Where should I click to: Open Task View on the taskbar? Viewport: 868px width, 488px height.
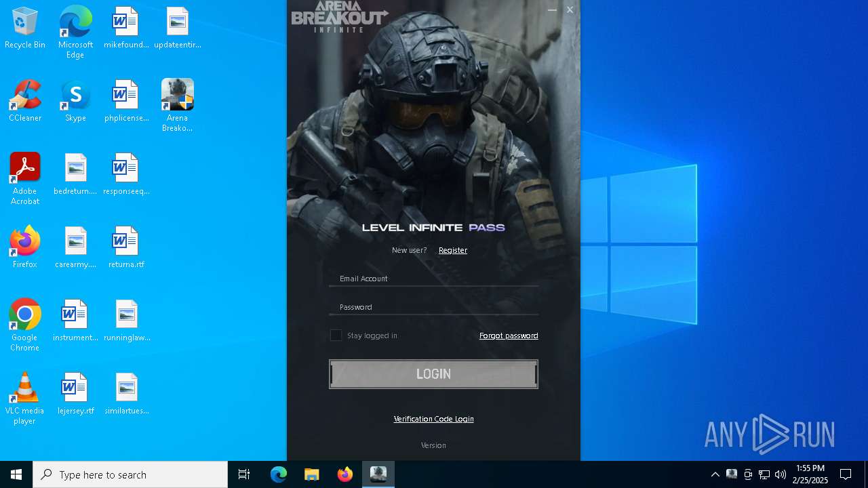[244, 474]
